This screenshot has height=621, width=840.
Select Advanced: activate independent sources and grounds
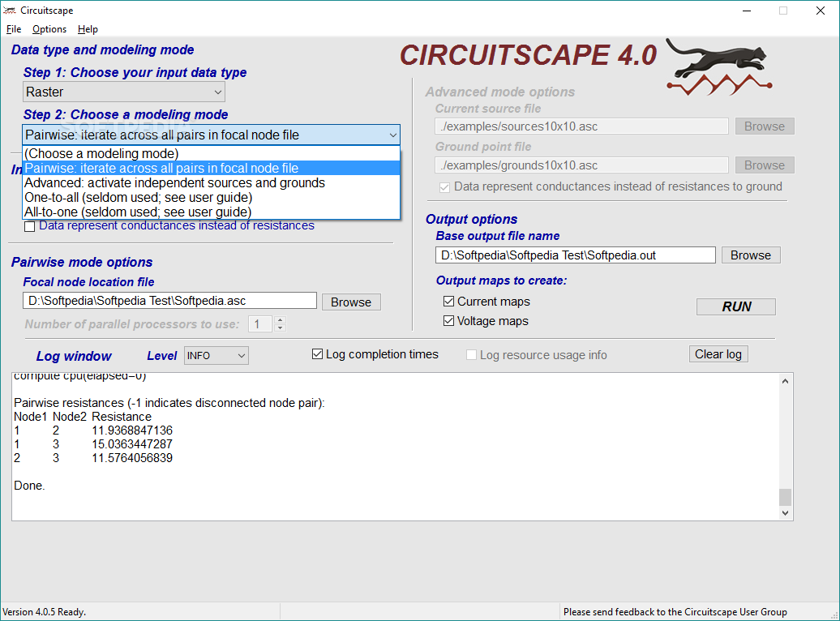(211, 182)
